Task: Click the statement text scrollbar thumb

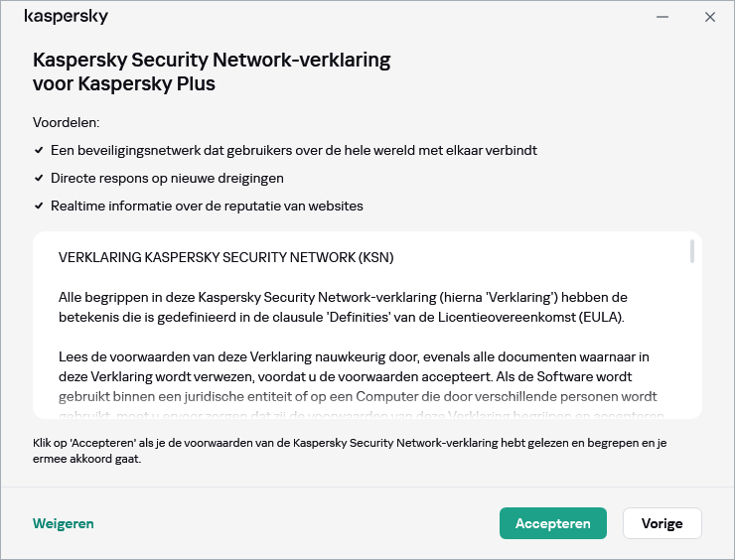Action: [x=691, y=252]
